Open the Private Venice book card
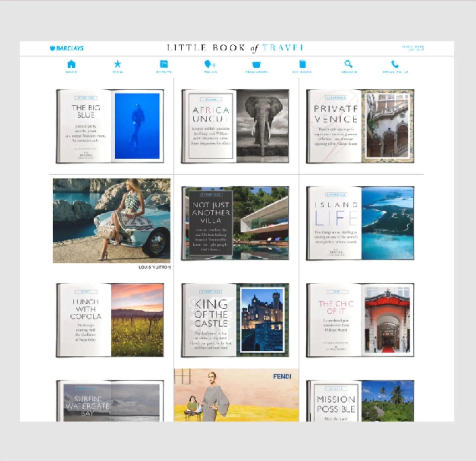Screen dimensions: 476x461 coord(360,126)
